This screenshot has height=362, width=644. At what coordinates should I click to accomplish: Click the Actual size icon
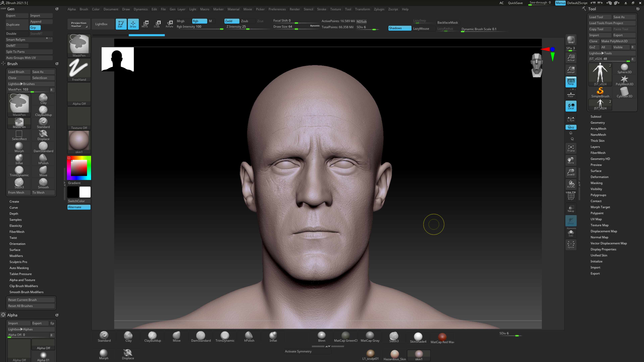[x=571, y=58]
